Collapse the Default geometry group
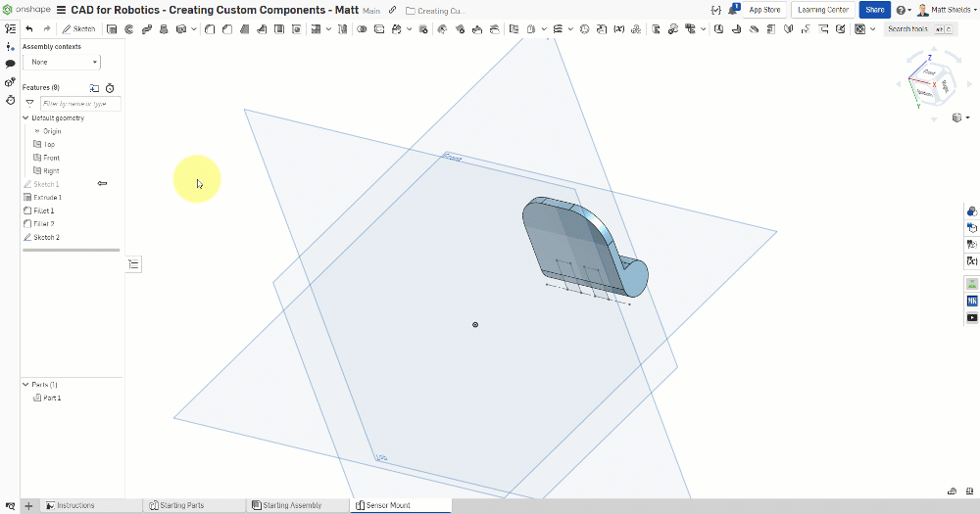980x514 pixels. tap(25, 118)
